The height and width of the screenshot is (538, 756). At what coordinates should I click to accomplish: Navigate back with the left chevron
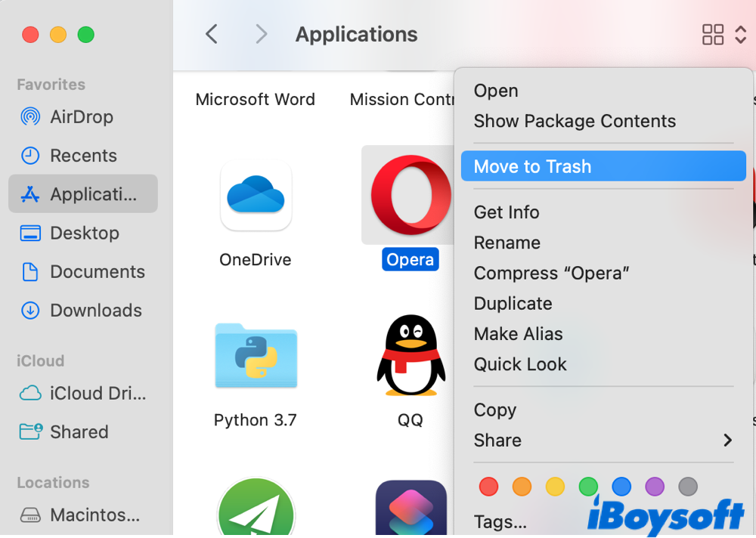pyautogui.click(x=212, y=34)
